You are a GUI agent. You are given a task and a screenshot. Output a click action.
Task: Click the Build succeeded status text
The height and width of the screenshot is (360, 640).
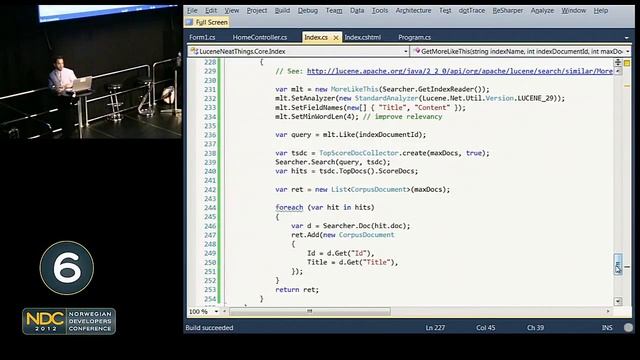coord(209,328)
